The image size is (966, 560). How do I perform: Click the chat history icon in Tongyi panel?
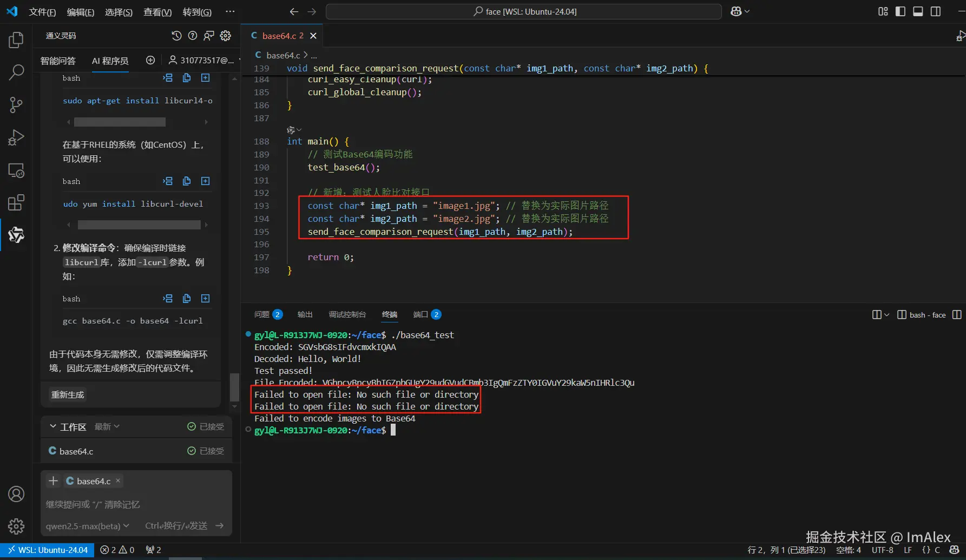click(176, 36)
